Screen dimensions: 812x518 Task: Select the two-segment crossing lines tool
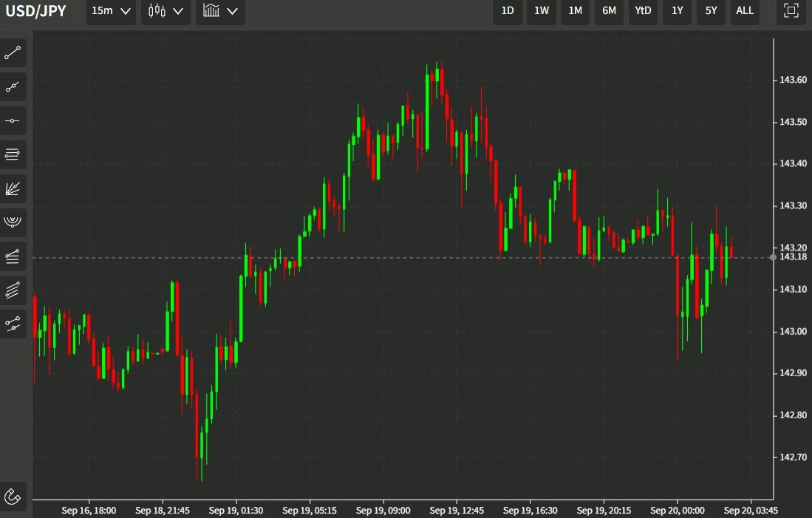click(x=13, y=324)
